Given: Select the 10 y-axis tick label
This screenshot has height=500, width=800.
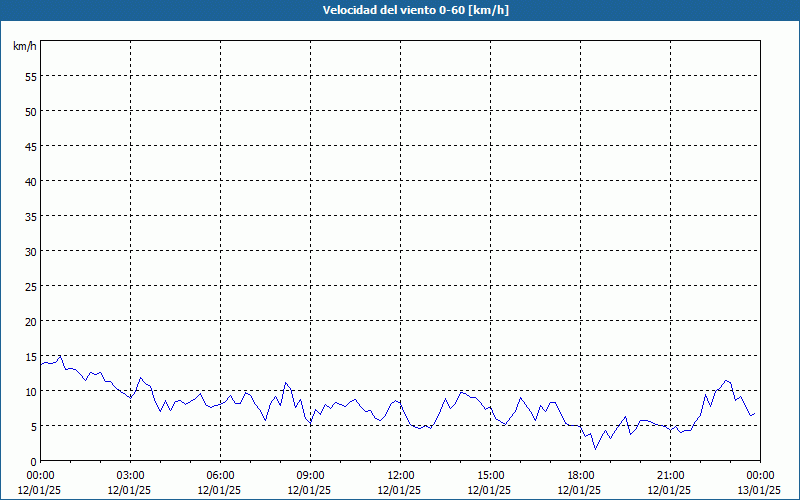Looking at the screenshot, I should point(30,391).
